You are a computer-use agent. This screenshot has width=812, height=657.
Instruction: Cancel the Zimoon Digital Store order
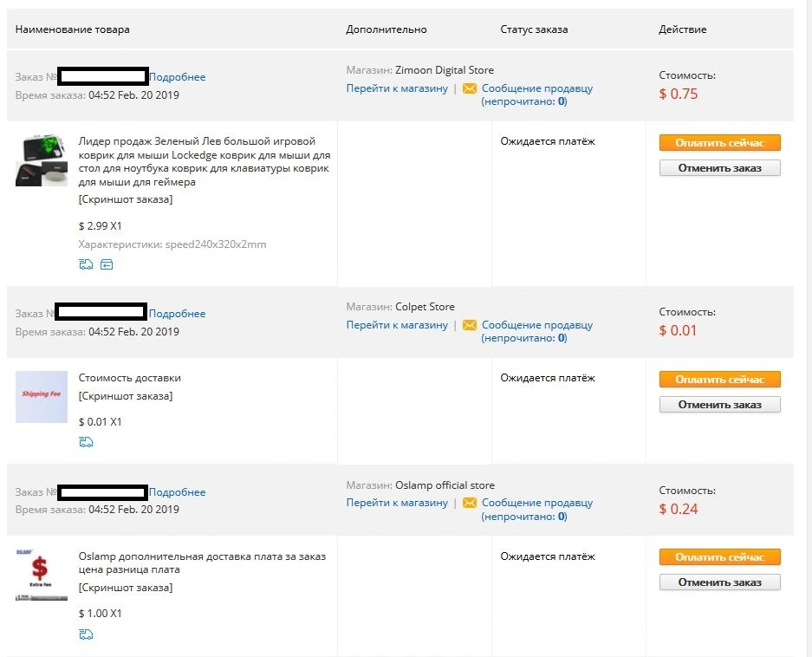pyautogui.click(x=720, y=168)
